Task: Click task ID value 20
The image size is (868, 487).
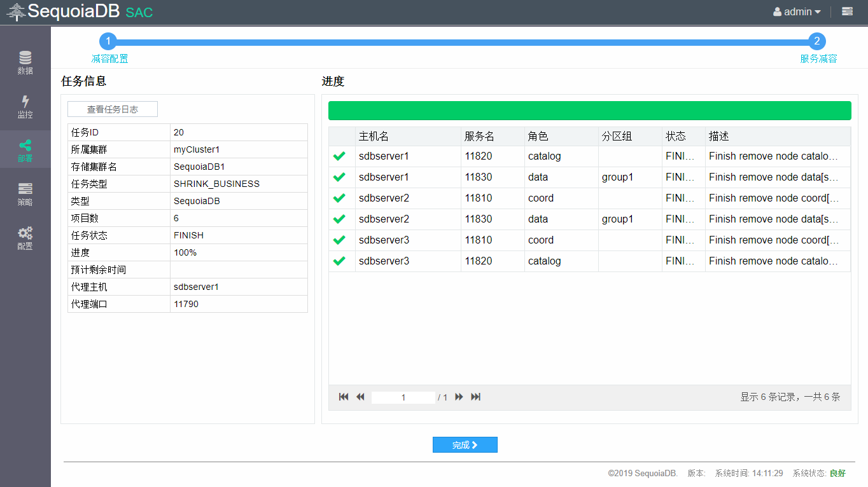Action: tap(179, 132)
